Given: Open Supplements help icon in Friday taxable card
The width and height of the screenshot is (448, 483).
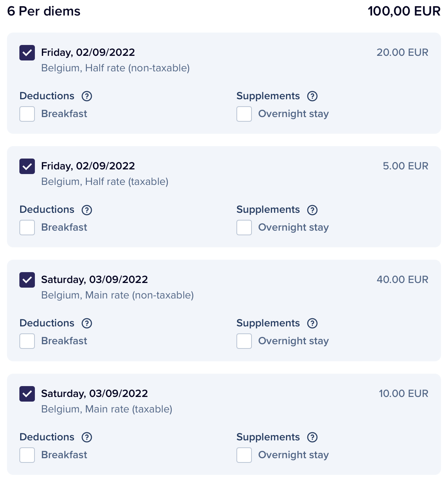Looking at the screenshot, I should point(312,210).
